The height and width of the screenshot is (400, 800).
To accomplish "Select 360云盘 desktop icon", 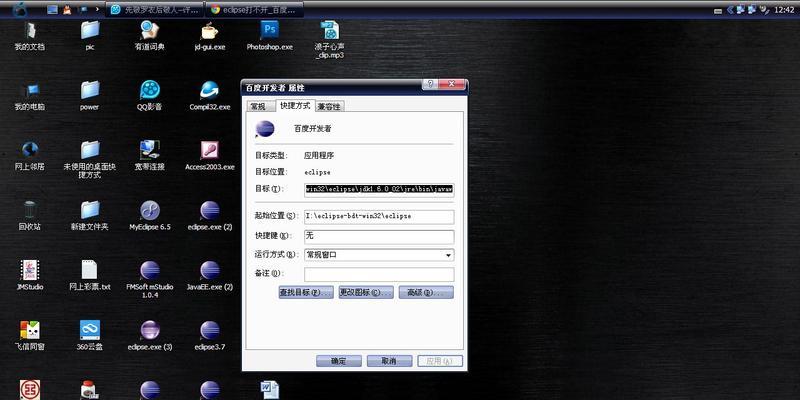I will tap(90, 336).
